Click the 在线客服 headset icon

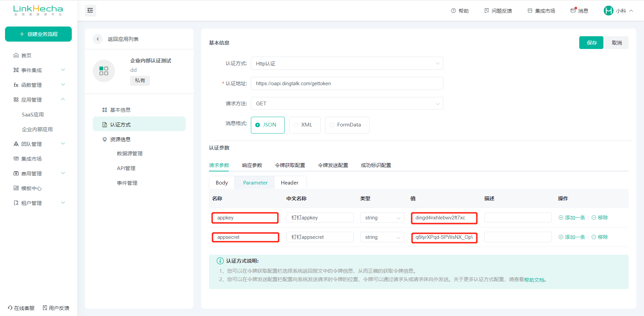pos(10,308)
